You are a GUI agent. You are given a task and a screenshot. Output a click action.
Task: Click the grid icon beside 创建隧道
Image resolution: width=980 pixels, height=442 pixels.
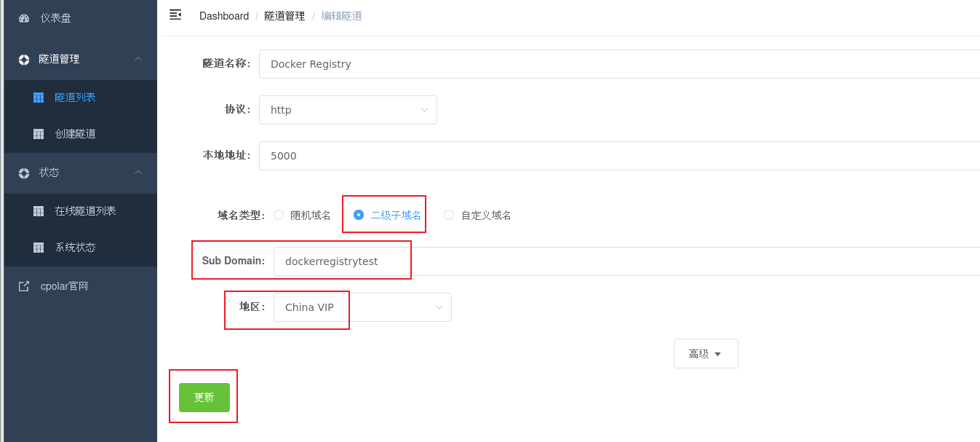[x=39, y=134]
